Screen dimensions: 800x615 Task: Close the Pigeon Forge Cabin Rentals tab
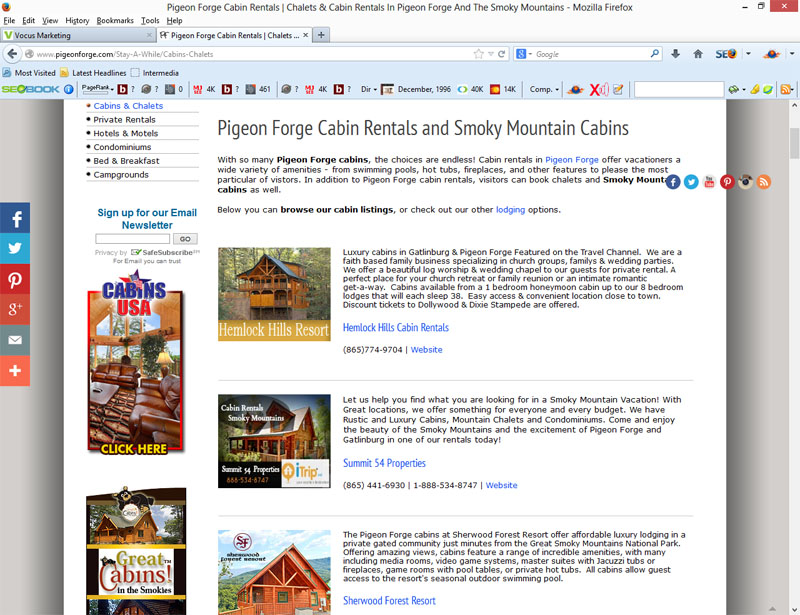point(306,35)
